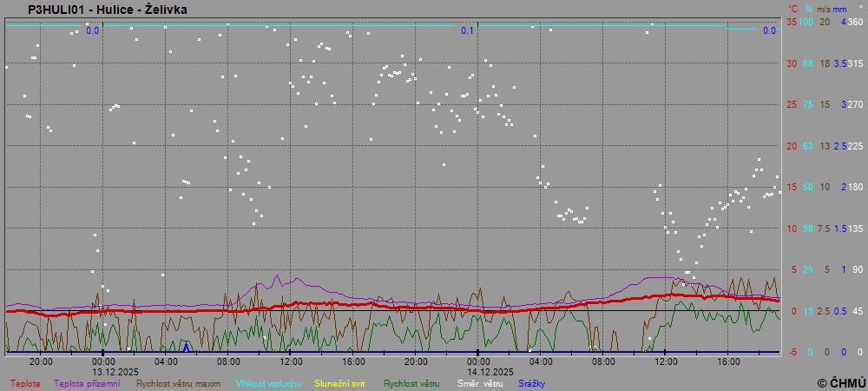Click the Teplota legend label
Image resolution: width=868 pixels, height=391 pixels.
pos(25,382)
